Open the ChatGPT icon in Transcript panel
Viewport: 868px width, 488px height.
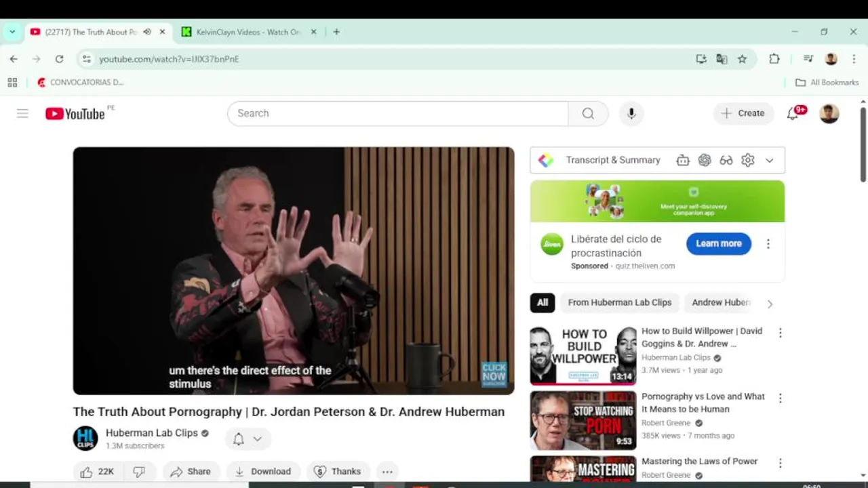(x=705, y=160)
